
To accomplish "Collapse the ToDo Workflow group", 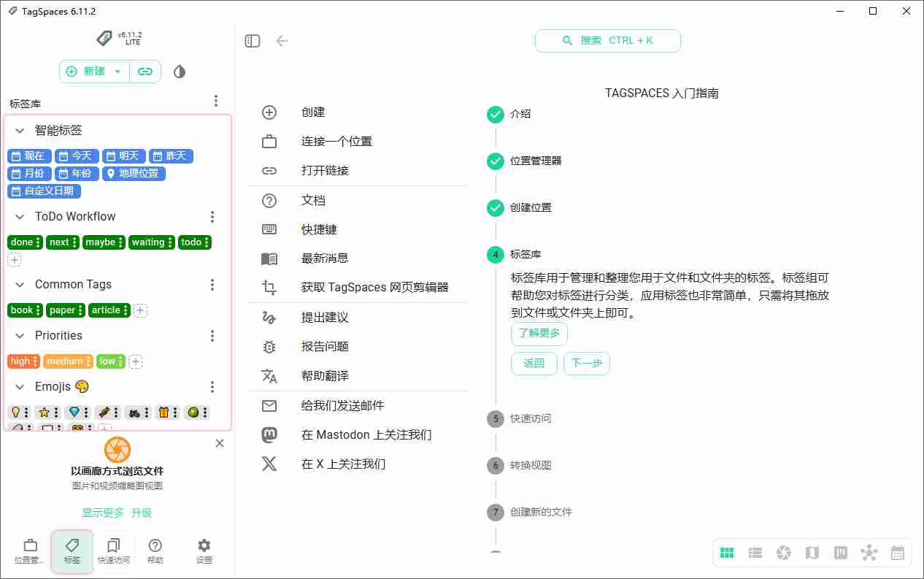I will [18, 216].
